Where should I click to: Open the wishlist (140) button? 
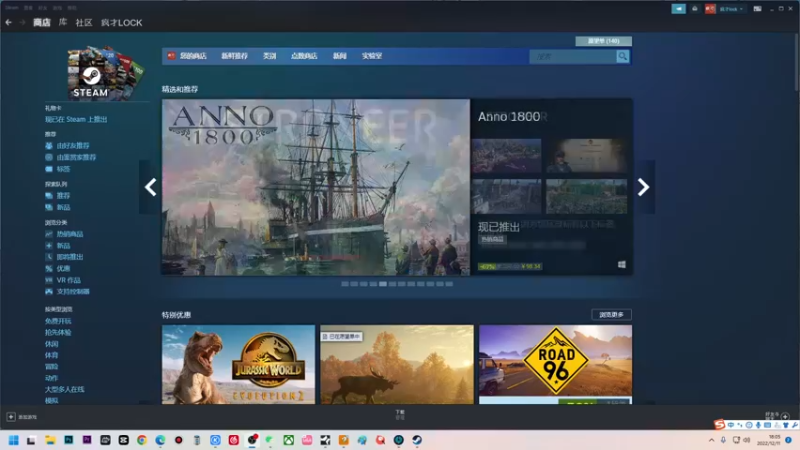coord(604,41)
